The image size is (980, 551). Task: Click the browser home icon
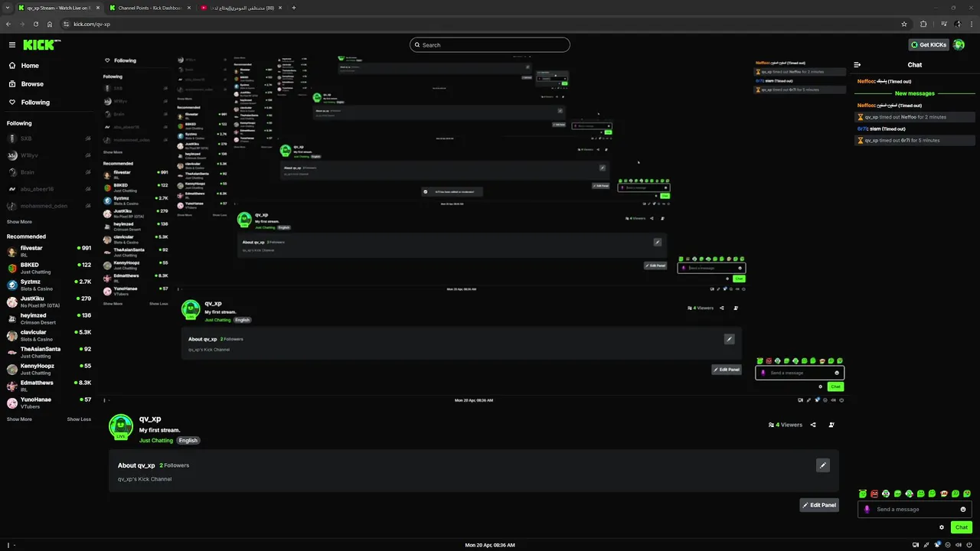point(50,24)
